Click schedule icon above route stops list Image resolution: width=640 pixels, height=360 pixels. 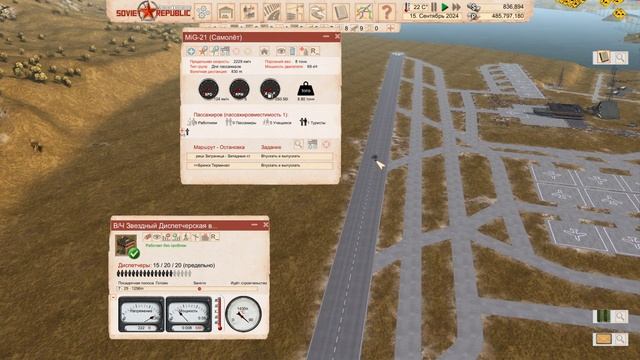click(312, 144)
